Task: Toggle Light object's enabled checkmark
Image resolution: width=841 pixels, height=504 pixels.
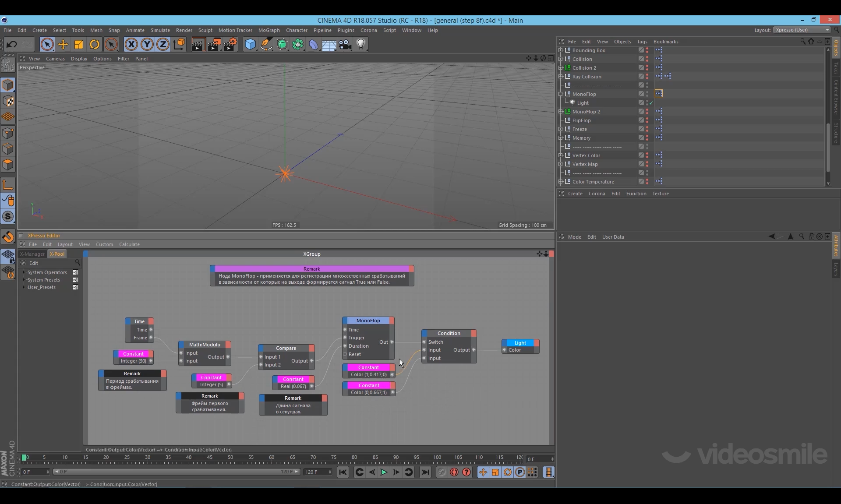Action: tap(651, 103)
